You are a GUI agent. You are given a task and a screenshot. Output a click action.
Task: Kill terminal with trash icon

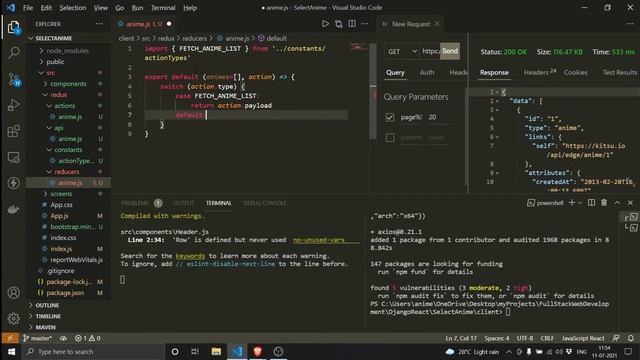604,202
